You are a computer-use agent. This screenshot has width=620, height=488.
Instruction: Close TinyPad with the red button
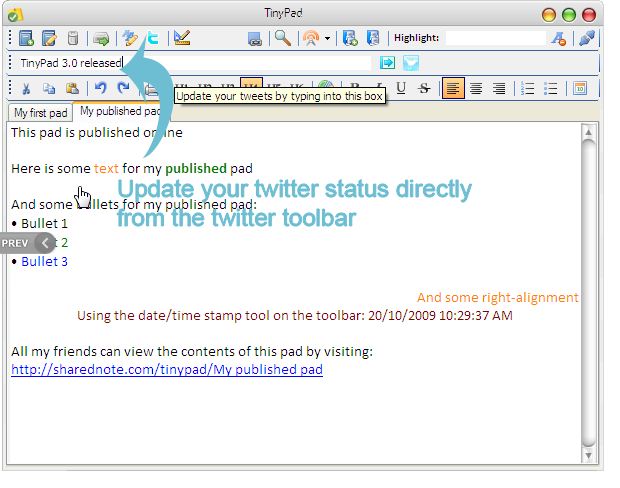click(x=589, y=15)
